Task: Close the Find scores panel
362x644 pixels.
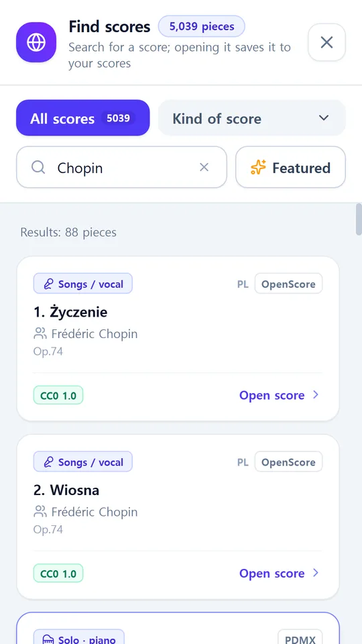Action: [326, 42]
